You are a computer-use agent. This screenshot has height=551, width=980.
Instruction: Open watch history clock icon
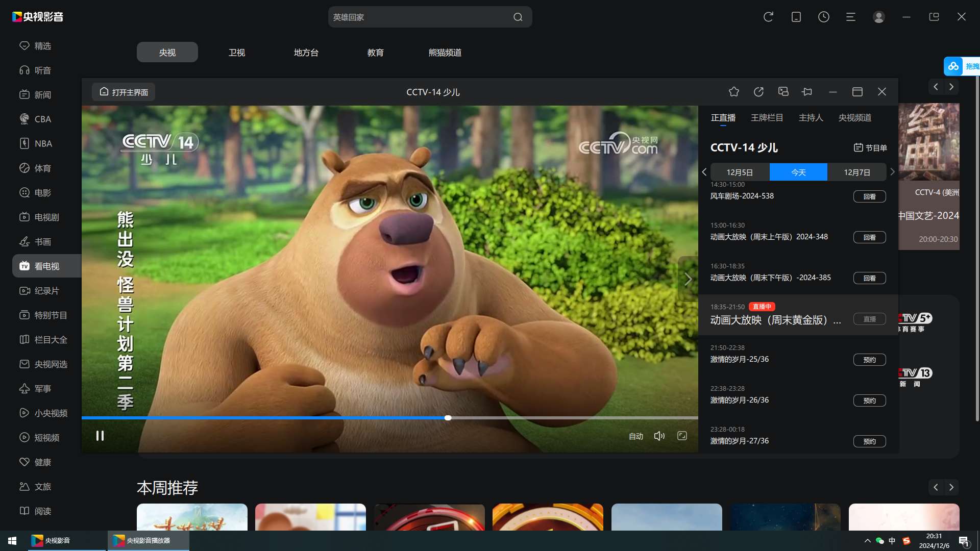pyautogui.click(x=823, y=17)
